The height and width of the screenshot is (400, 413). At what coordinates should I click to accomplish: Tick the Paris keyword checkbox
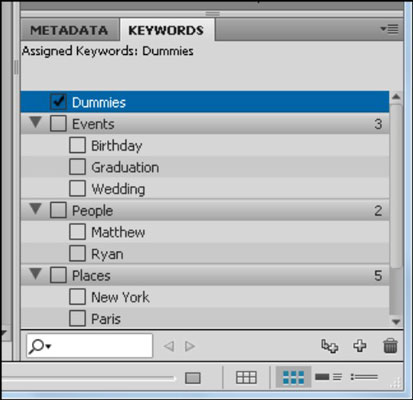pos(77,319)
